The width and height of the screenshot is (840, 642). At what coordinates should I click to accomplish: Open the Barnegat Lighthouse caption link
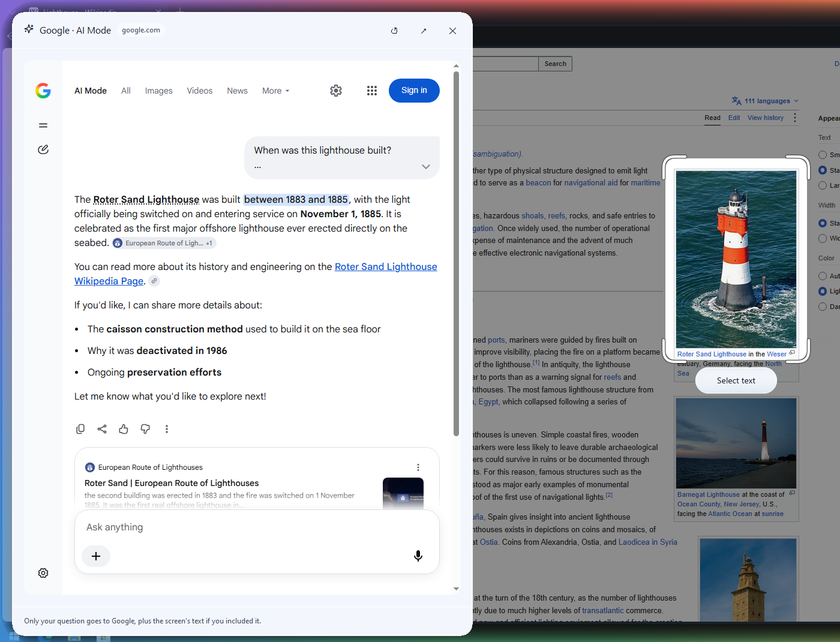[709, 494]
